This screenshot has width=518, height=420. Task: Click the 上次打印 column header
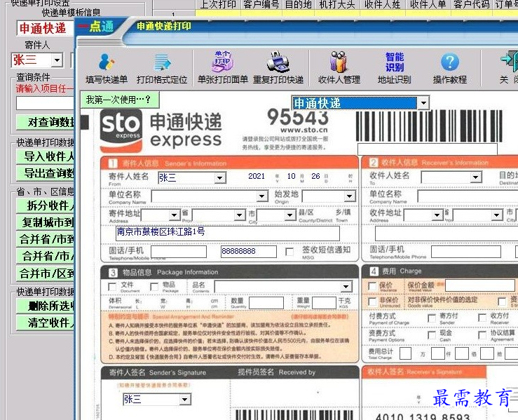pos(218,5)
